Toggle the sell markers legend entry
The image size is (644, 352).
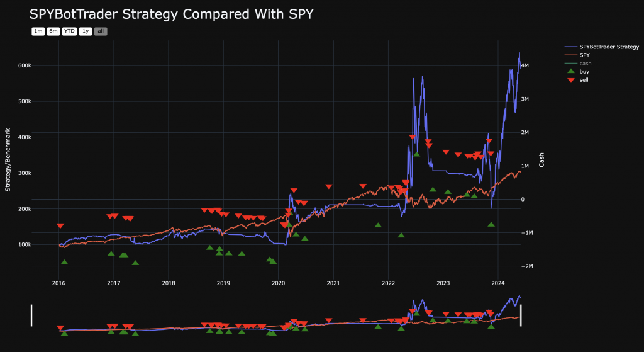[x=584, y=80]
